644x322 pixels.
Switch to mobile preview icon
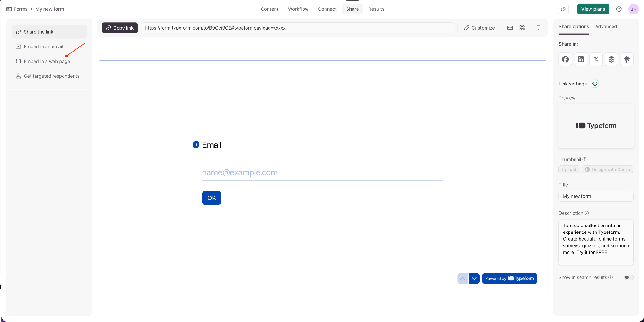point(538,28)
